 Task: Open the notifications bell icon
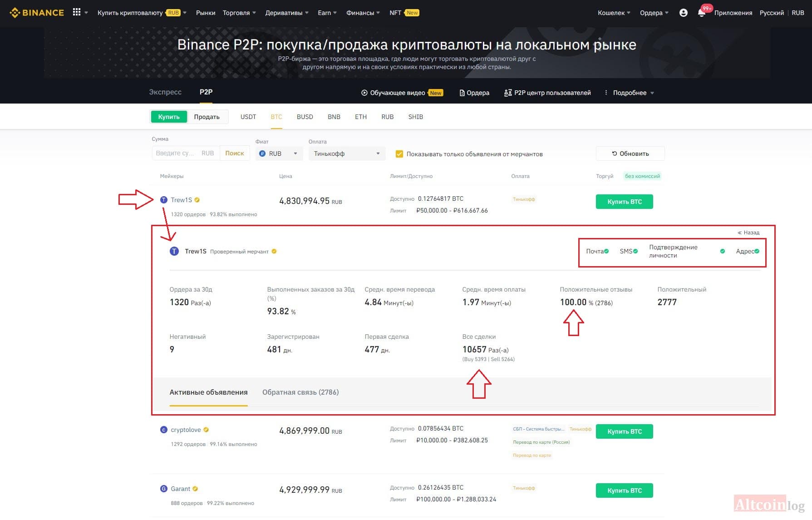point(701,13)
